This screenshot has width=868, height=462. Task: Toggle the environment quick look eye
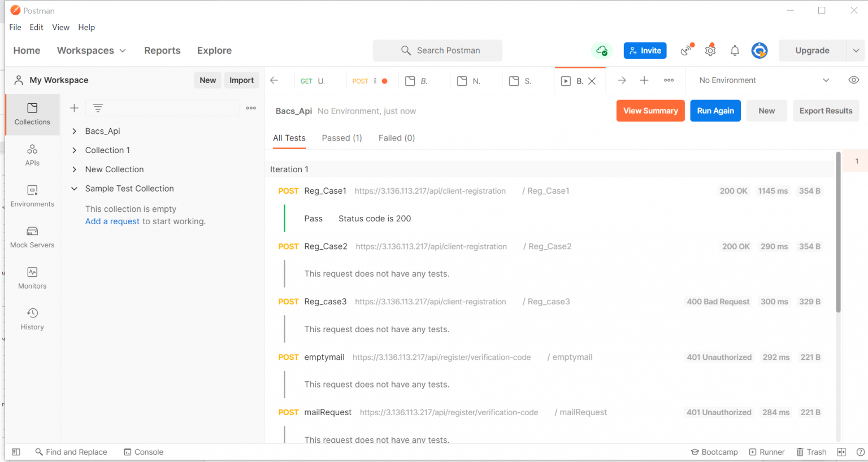click(x=853, y=80)
